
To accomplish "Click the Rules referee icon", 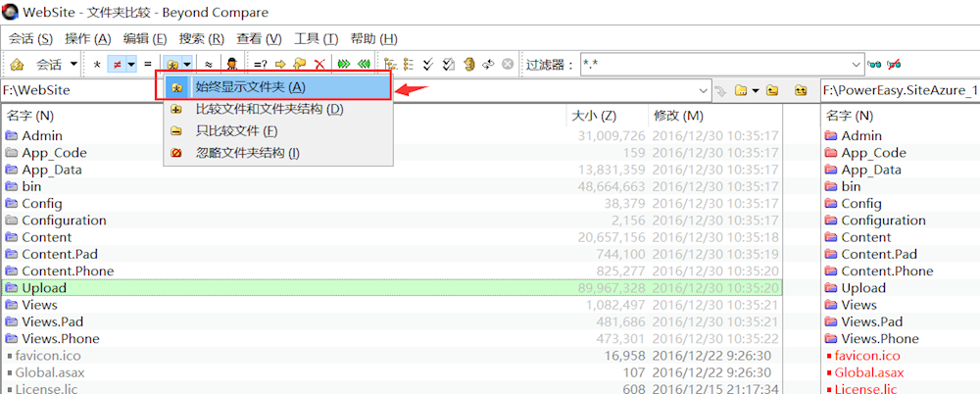I will tap(232, 64).
